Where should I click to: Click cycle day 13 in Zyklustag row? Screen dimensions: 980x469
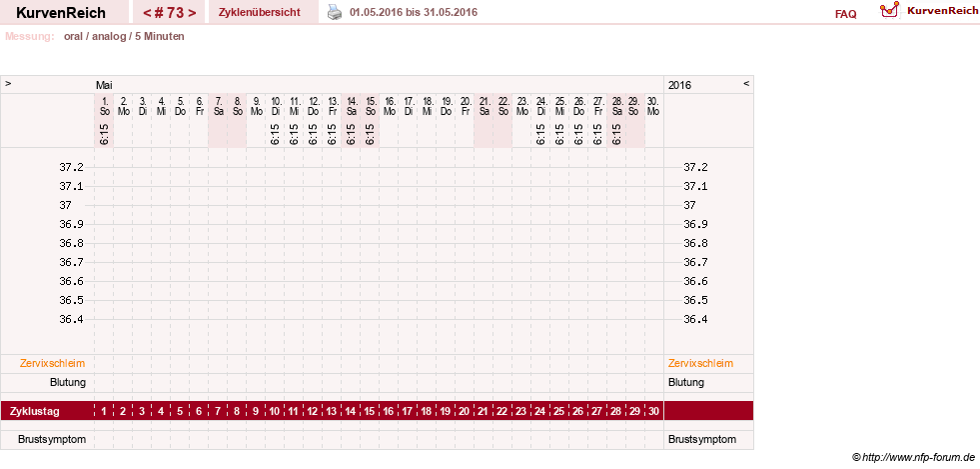333,411
